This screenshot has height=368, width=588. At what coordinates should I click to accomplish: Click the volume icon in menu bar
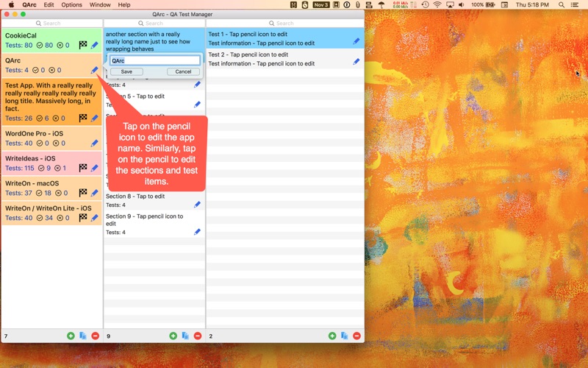click(462, 5)
